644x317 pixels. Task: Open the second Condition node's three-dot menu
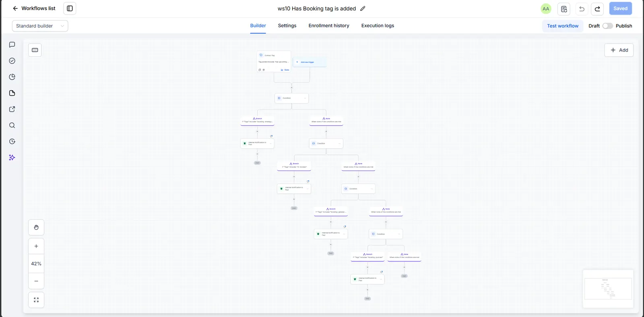click(x=340, y=143)
